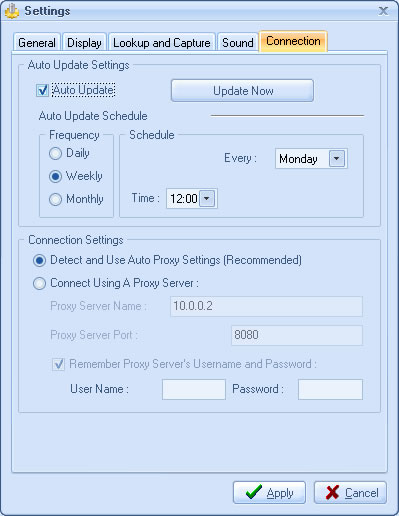Click the Auto Update Schedule label

93,116
